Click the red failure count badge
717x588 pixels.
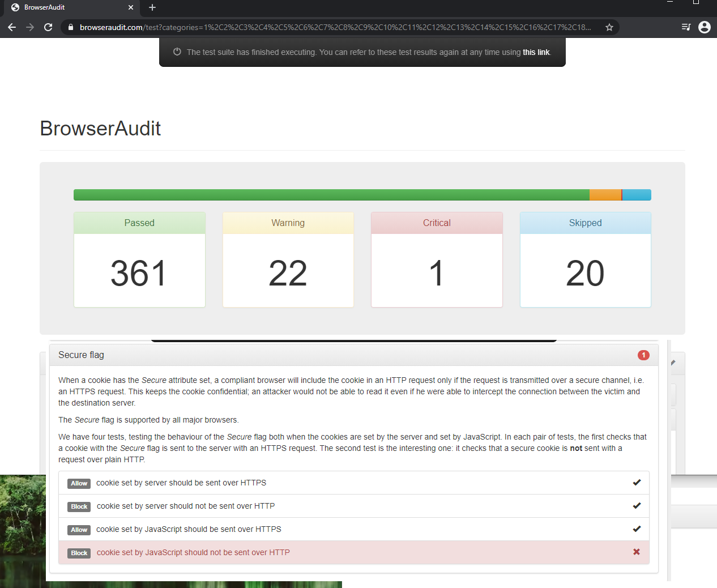coord(643,355)
